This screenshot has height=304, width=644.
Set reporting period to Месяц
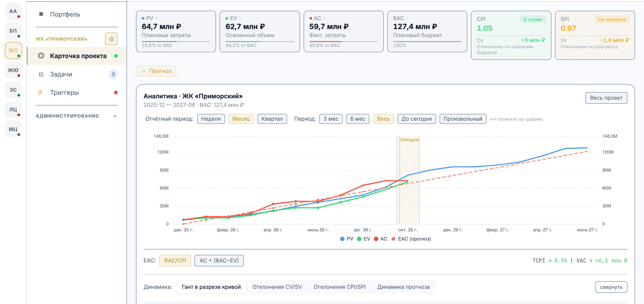(x=241, y=119)
